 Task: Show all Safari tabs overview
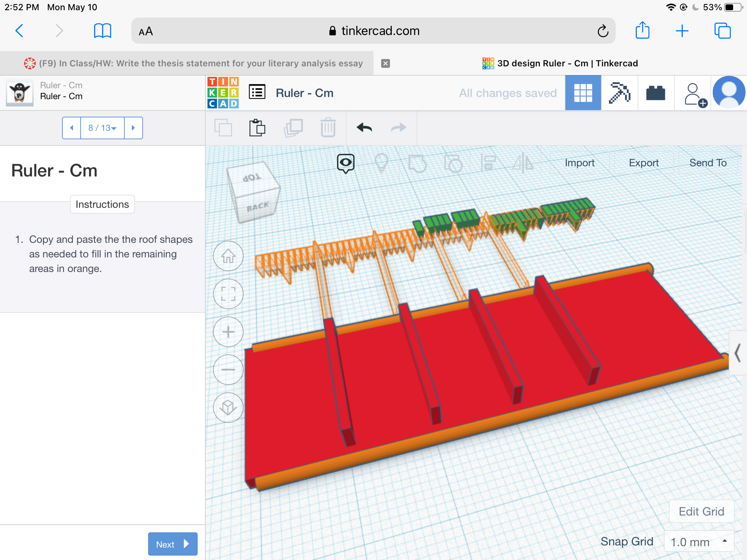[722, 31]
